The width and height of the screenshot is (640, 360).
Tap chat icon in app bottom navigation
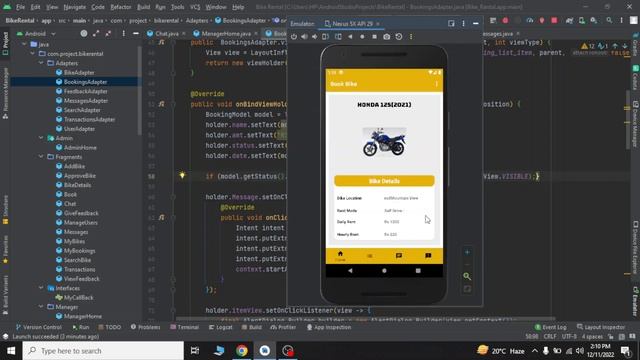point(399,256)
